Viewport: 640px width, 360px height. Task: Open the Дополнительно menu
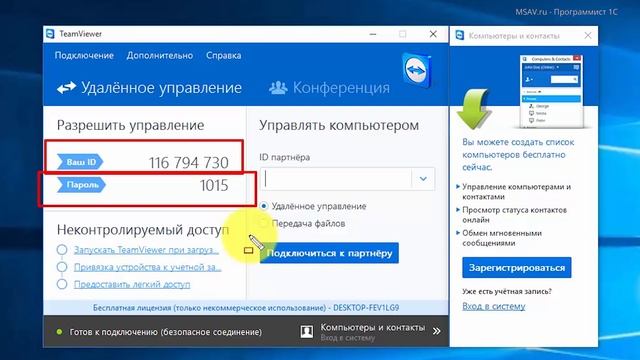click(x=160, y=56)
